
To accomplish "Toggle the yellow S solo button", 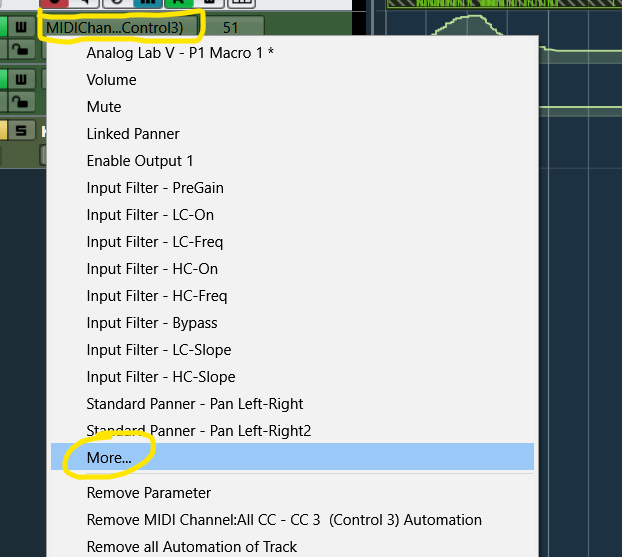I will point(21,130).
